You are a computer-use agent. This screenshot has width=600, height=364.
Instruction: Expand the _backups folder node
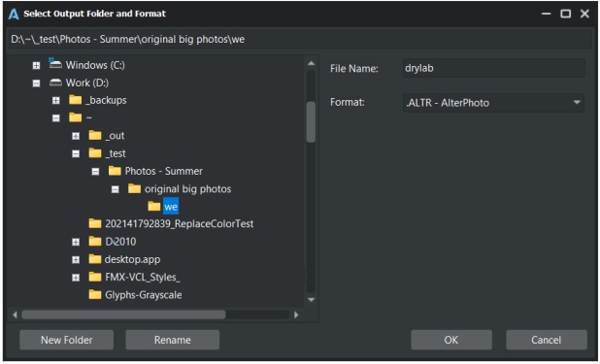coord(56,100)
